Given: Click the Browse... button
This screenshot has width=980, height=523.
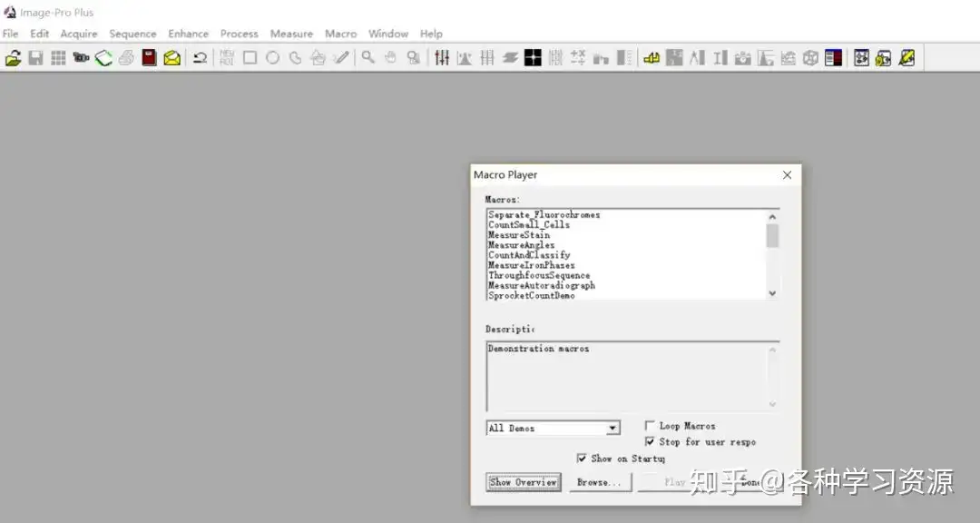Looking at the screenshot, I should [600, 482].
